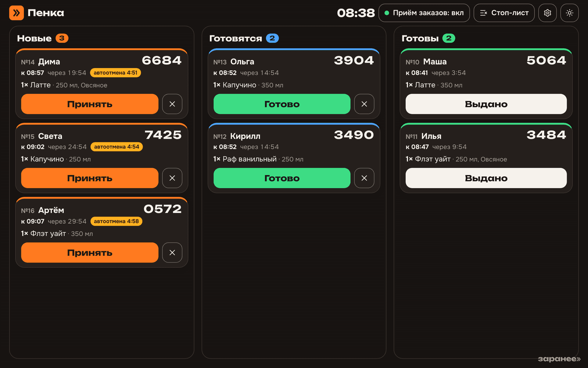
Task: Cancel Кирилл's order №12 with X
Action: [364, 178]
